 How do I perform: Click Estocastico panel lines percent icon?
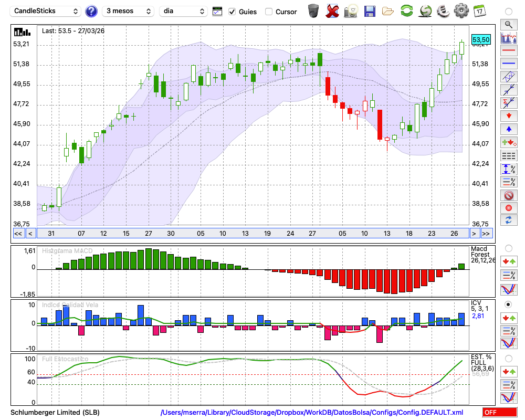[509, 385]
